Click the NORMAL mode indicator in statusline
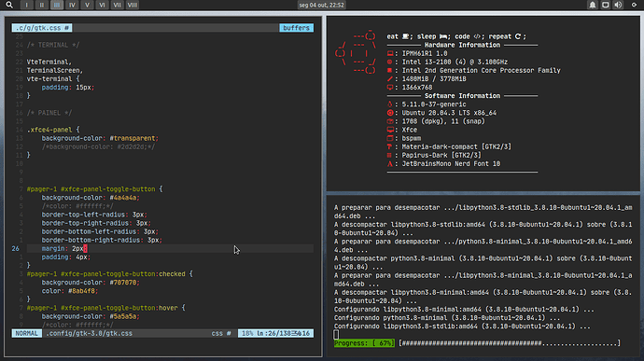644x361 pixels. click(x=27, y=334)
